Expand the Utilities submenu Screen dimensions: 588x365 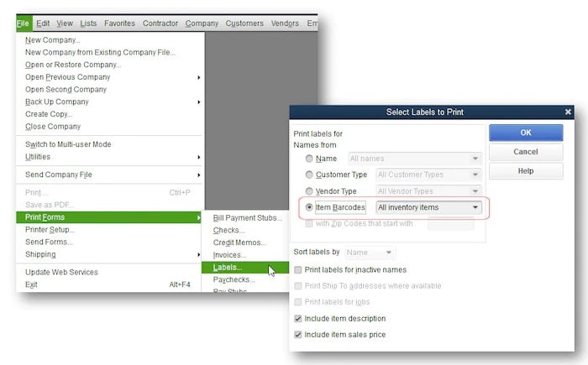(109, 157)
